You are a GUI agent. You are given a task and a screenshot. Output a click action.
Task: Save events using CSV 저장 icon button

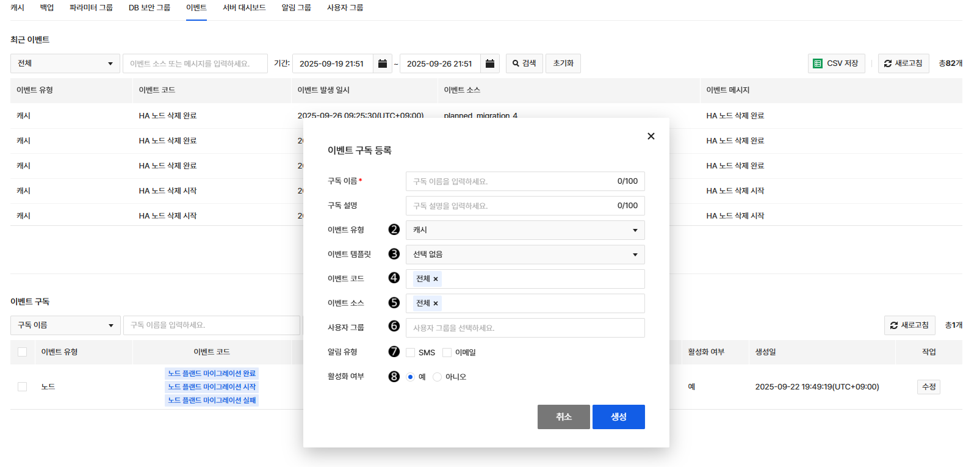pyautogui.click(x=836, y=63)
